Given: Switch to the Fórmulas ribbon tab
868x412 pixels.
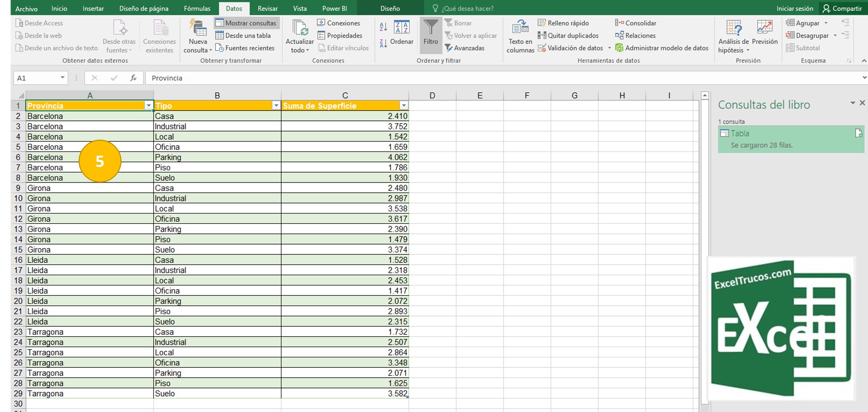Looking at the screenshot, I should pos(197,8).
